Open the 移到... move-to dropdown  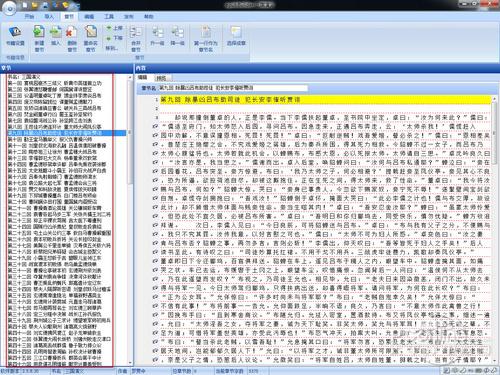point(111,48)
